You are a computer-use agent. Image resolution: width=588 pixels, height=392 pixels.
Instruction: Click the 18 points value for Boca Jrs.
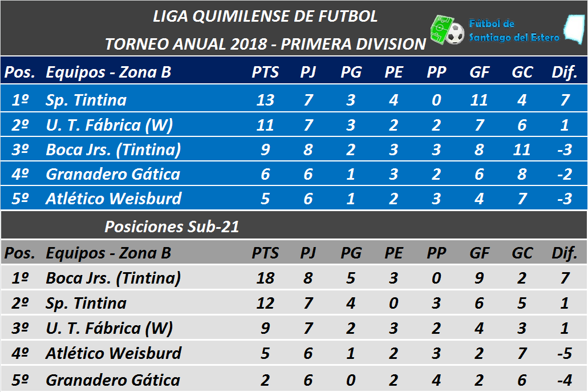265,278
